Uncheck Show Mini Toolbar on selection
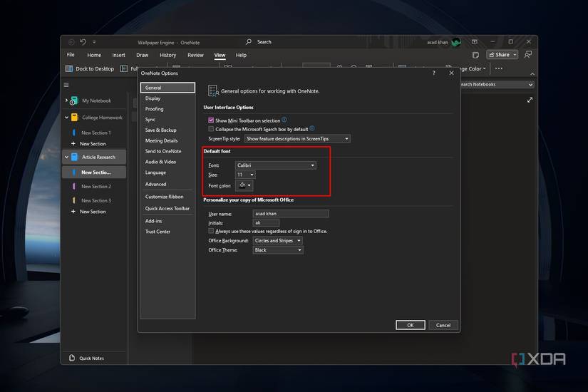The width and height of the screenshot is (588, 392). tap(211, 120)
